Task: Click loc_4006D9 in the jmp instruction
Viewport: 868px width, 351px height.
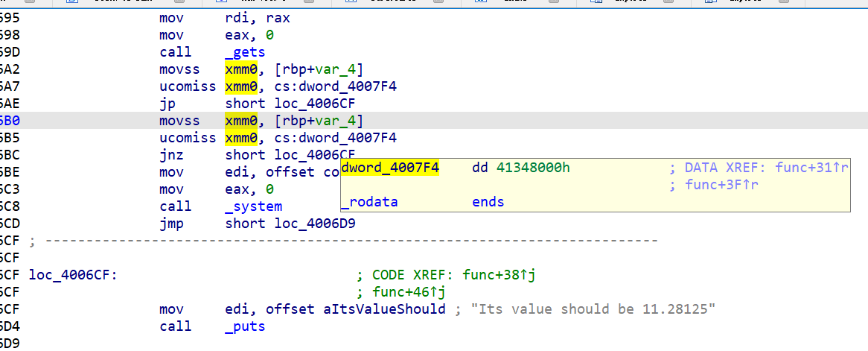Action: click(x=314, y=224)
